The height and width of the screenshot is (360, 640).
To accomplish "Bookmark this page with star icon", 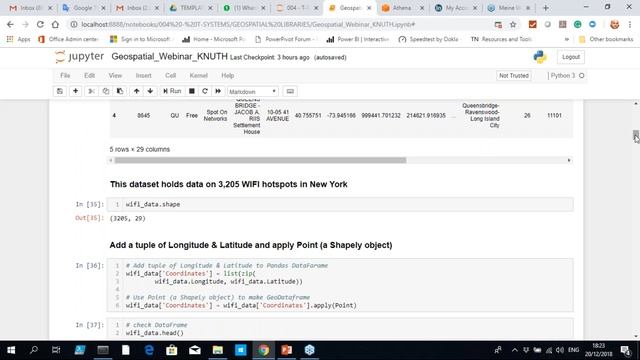I will pyautogui.click(x=513, y=24).
